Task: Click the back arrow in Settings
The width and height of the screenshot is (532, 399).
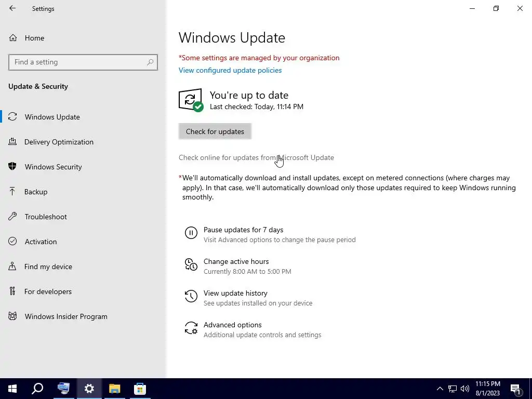Action: click(x=12, y=8)
